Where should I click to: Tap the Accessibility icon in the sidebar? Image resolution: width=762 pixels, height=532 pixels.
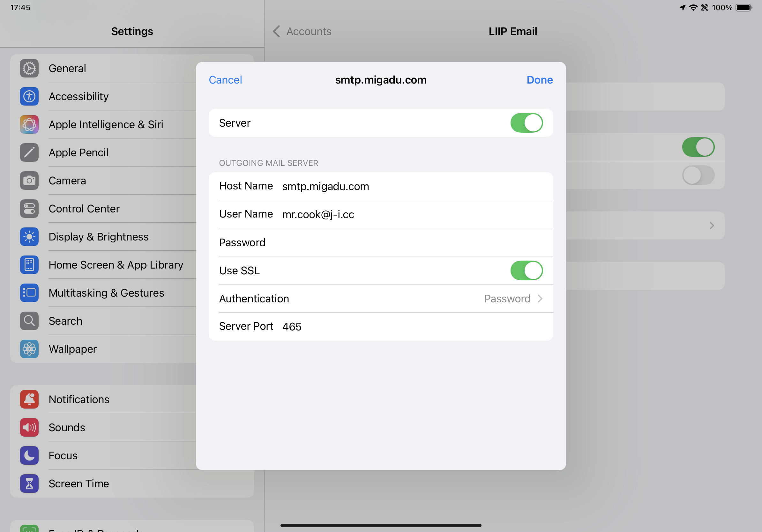click(29, 97)
